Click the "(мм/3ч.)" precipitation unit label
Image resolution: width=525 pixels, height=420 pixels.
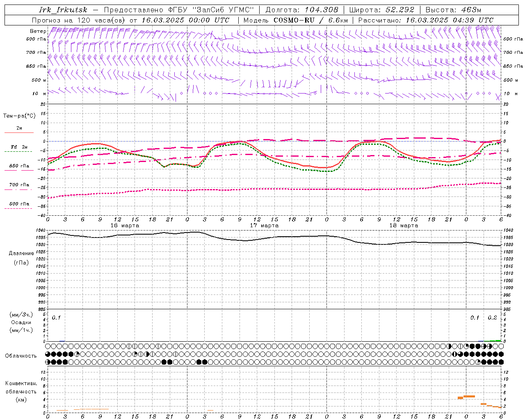21,315
